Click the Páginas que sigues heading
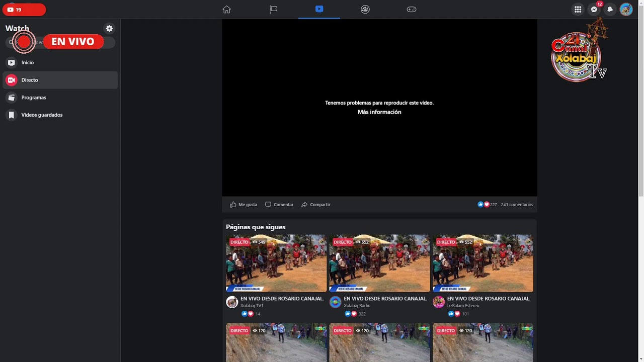Screen dimensions: 644x362 pos(256,227)
